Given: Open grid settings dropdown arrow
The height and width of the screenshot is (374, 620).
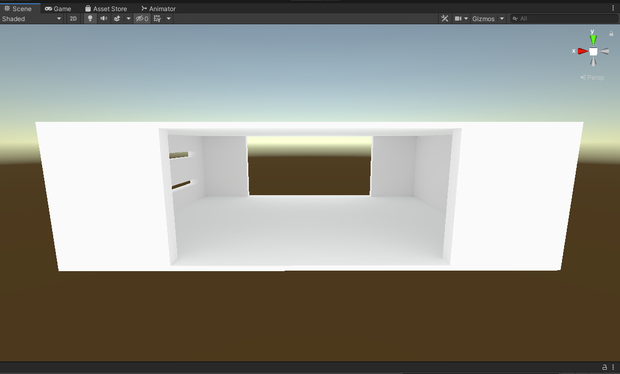Looking at the screenshot, I should [168, 19].
